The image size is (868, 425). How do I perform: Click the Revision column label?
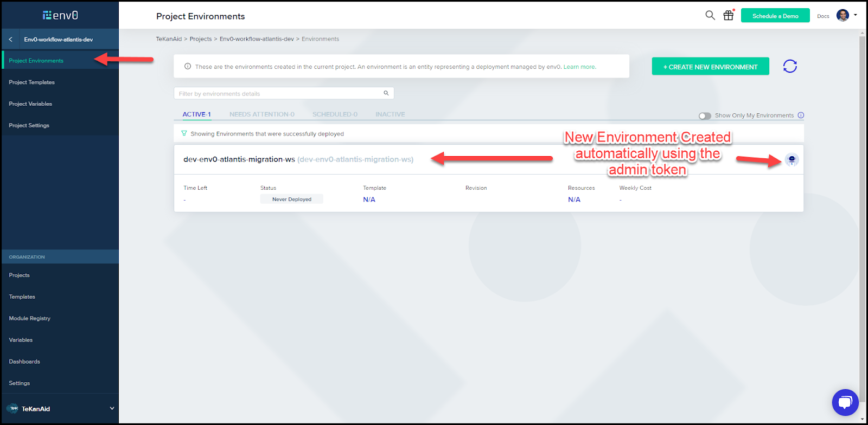pos(476,188)
